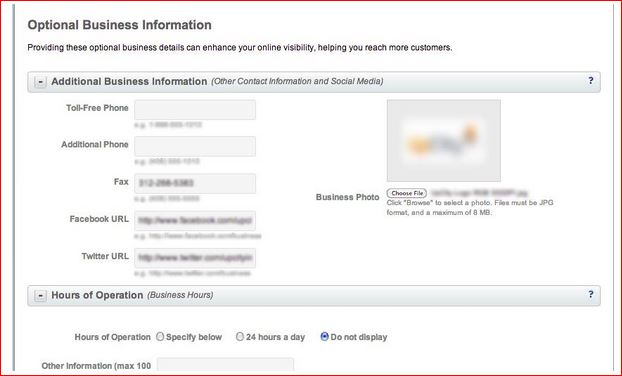Click the Optional Business Information heading

119,25
